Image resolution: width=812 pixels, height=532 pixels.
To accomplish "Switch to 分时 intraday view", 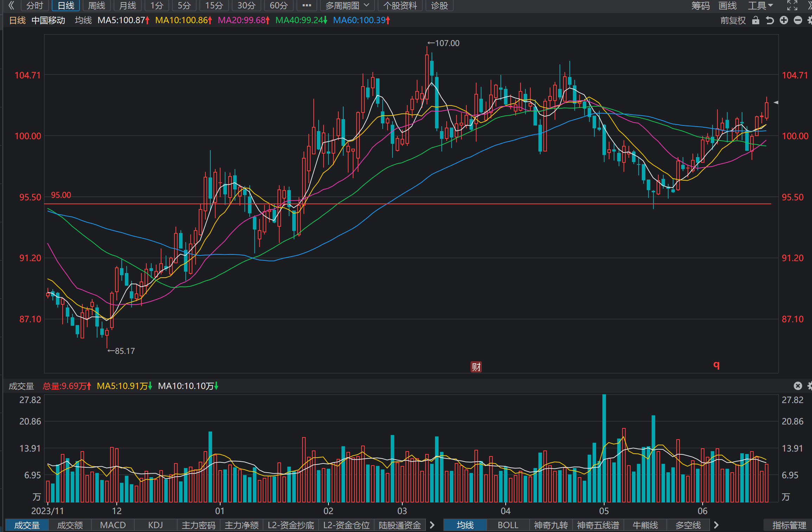I will [x=35, y=6].
